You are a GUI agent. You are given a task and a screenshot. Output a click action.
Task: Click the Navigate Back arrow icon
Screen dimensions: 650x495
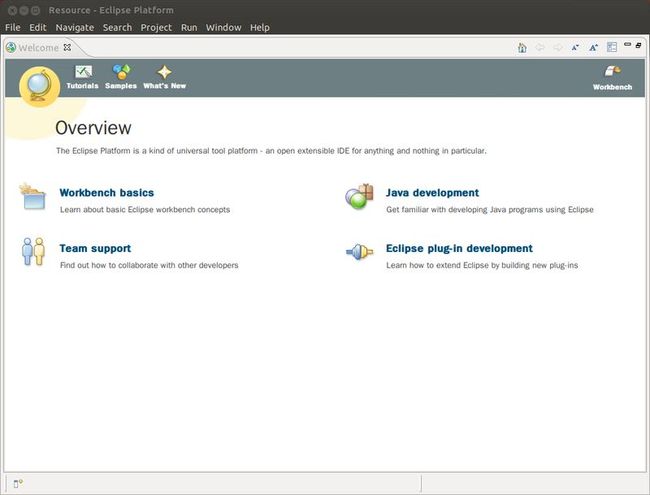point(540,48)
